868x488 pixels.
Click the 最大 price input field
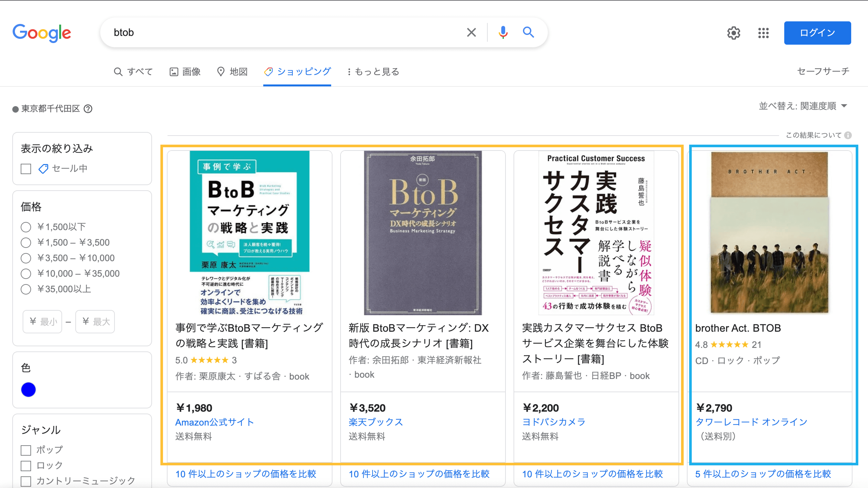tap(95, 321)
